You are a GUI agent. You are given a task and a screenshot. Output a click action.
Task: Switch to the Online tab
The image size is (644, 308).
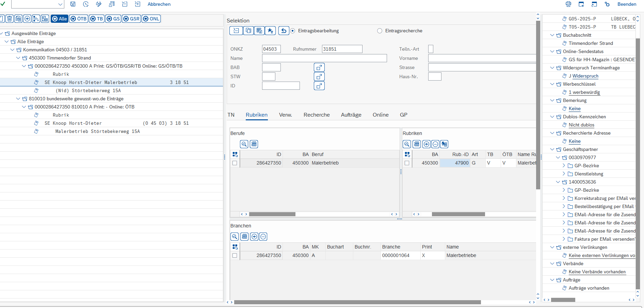point(381,115)
